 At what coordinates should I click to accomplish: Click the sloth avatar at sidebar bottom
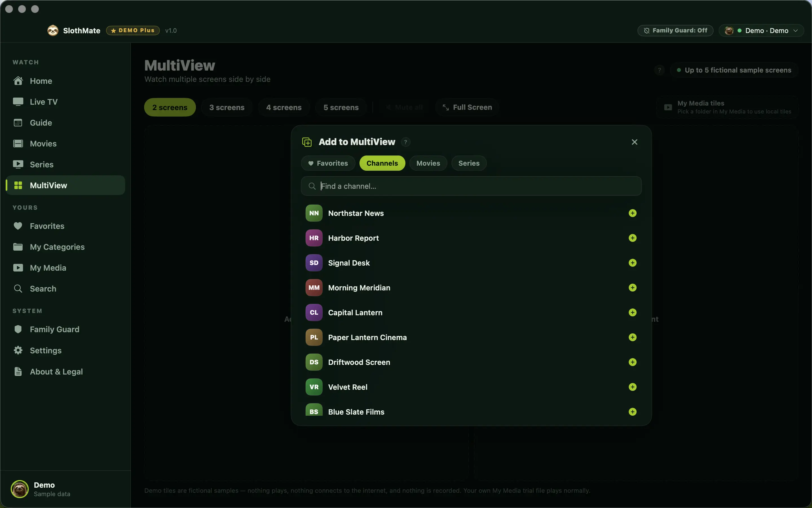click(x=20, y=489)
